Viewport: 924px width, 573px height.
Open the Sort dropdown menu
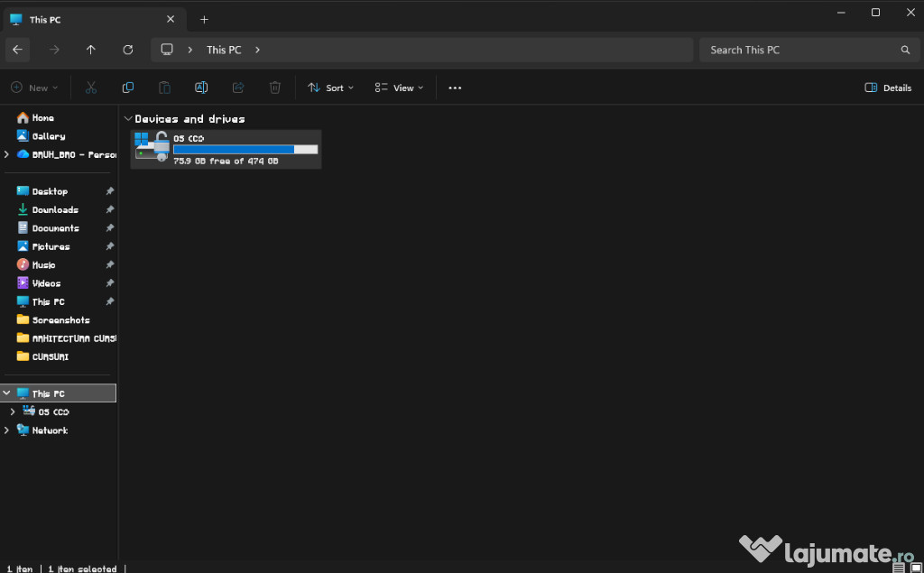point(330,88)
